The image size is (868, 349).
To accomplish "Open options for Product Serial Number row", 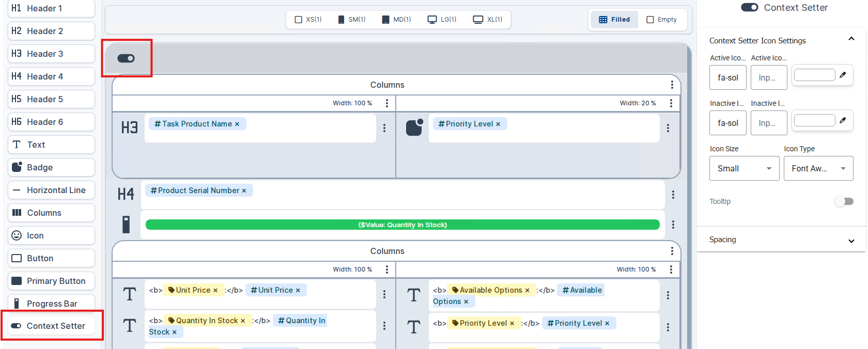I will pyautogui.click(x=673, y=195).
